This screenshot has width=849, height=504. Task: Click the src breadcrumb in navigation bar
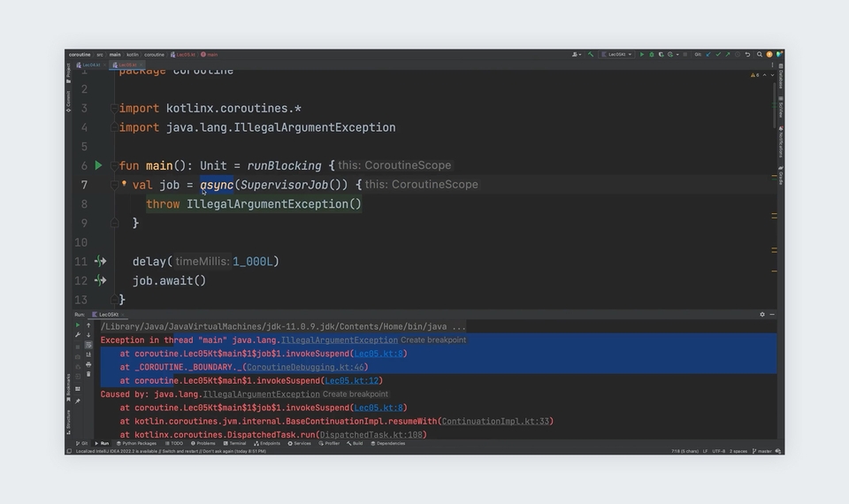pos(100,55)
